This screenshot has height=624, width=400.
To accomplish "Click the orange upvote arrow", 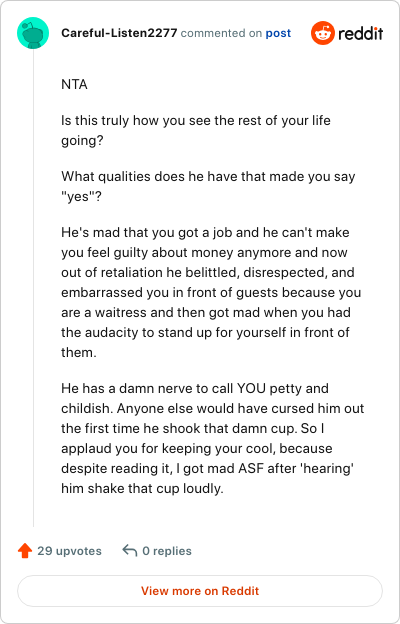I will click(25, 551).
